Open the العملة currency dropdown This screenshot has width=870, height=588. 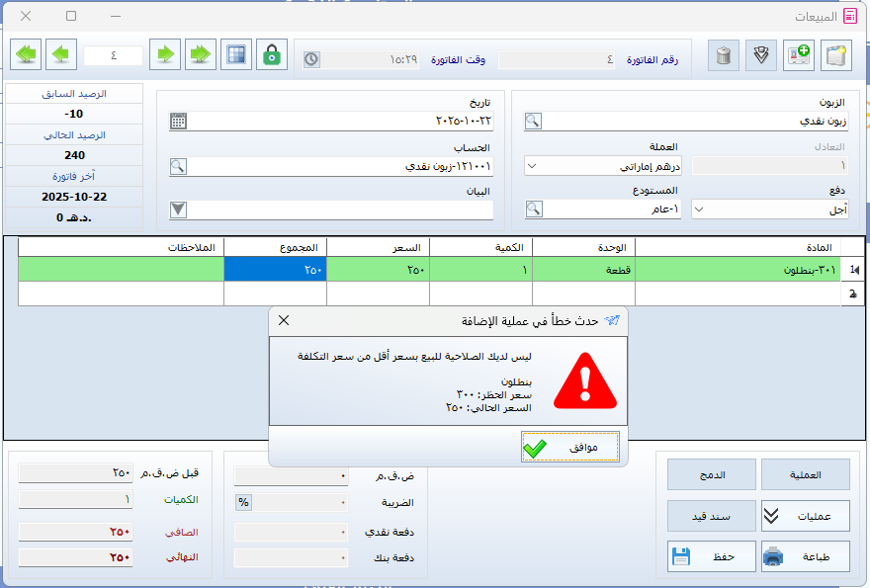click(533, 165)
